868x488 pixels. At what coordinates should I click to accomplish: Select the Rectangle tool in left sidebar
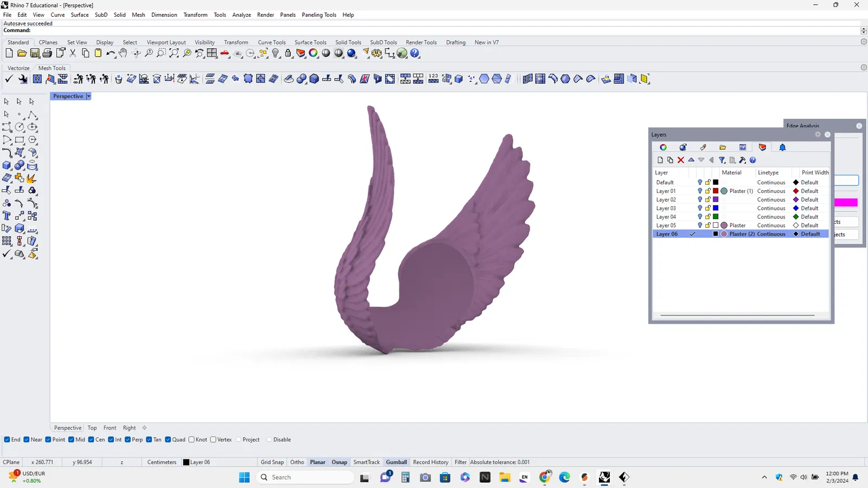[20, 140]
